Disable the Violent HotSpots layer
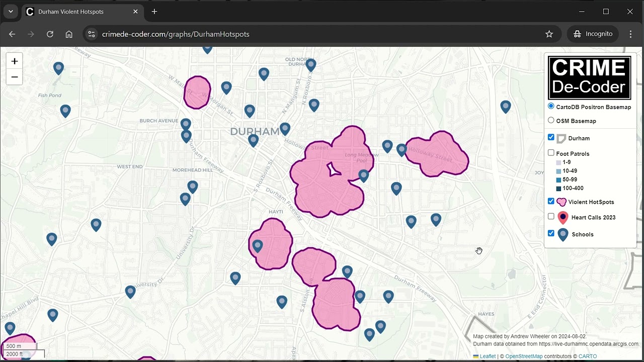 [x=551, y=201]
